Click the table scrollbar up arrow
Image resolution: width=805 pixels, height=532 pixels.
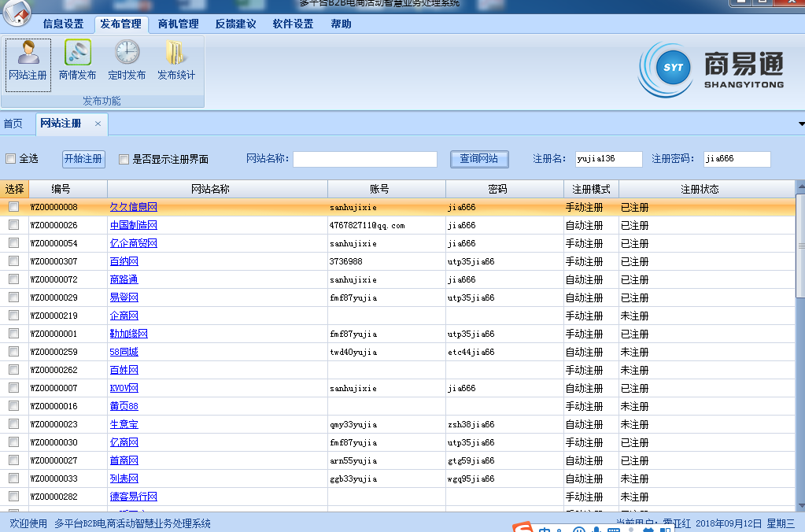click(x=800, y=186)
